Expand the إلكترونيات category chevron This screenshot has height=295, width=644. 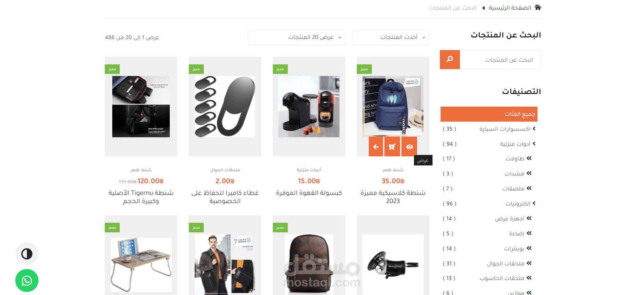click(534, 203)
